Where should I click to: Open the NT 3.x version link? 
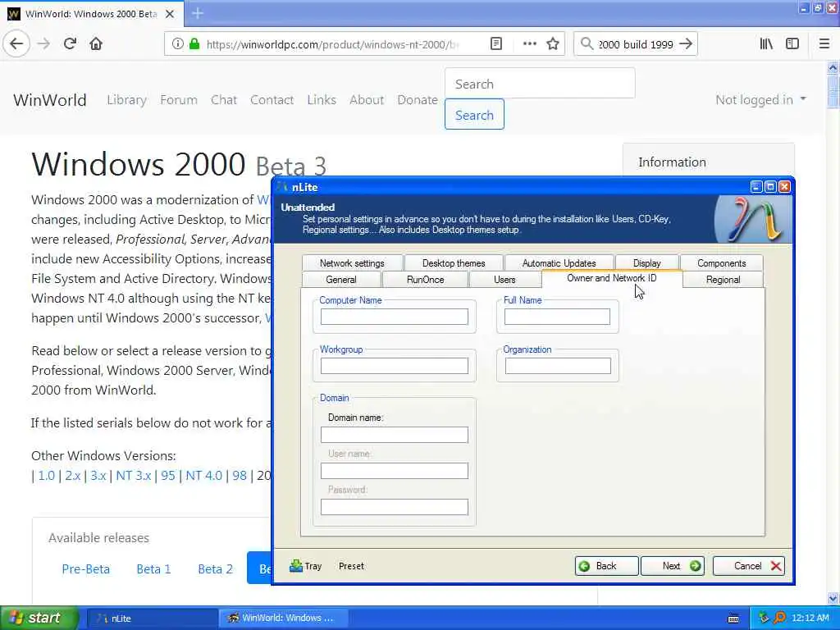point(134,475)
